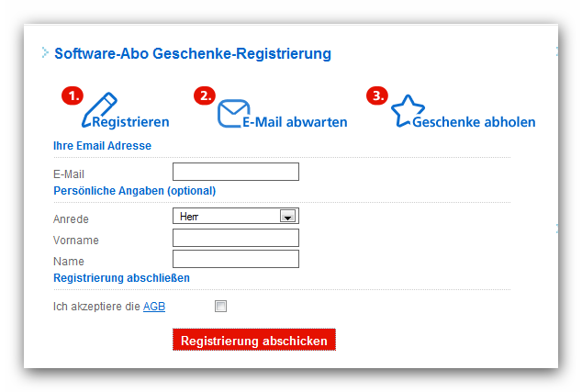This screenshot has height=392, width=582.
Task: Click into the Vorname text field
Action: [236, 238]
